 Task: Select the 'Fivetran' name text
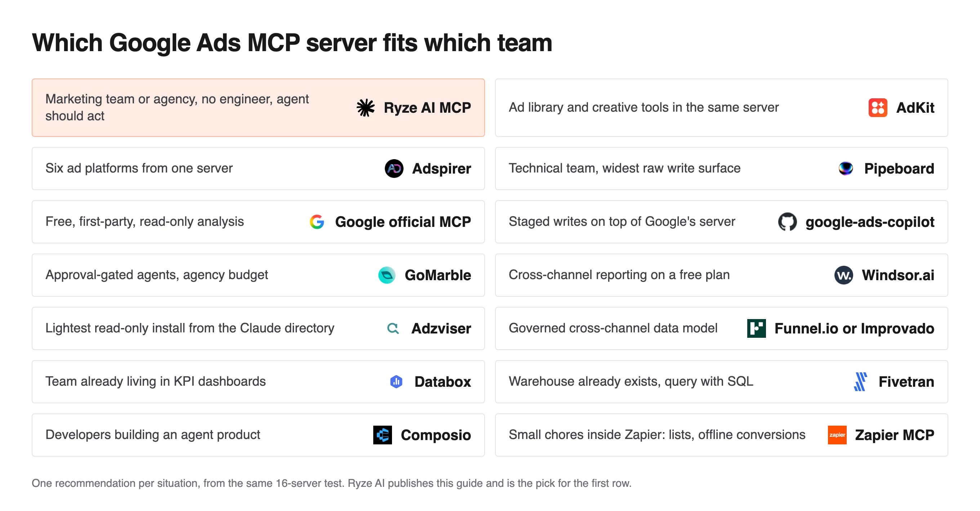906,381
